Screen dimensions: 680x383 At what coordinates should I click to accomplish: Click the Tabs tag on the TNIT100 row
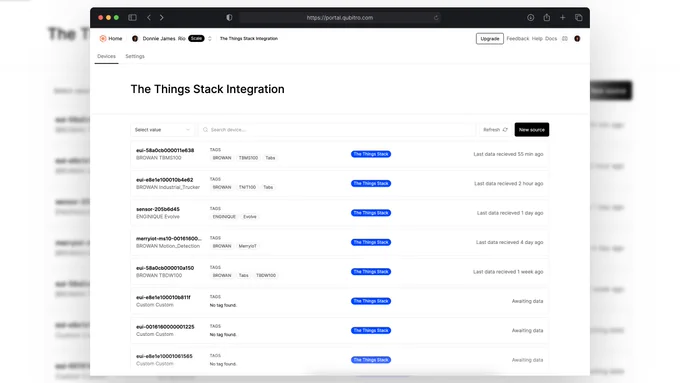[268, 187]
